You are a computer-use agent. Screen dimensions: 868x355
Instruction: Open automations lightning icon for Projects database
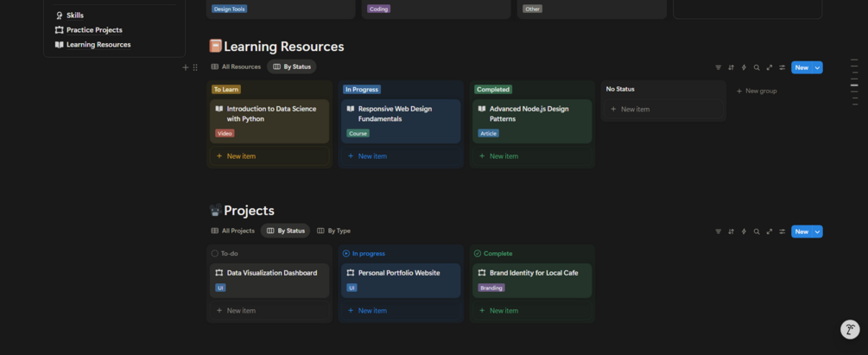tap(744, 231)
